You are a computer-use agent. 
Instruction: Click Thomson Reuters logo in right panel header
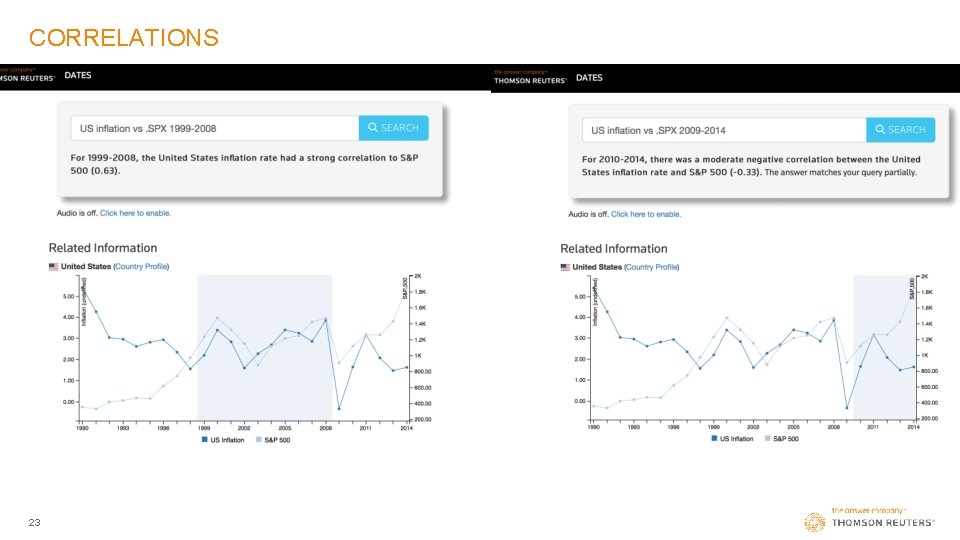click(530, 78)
